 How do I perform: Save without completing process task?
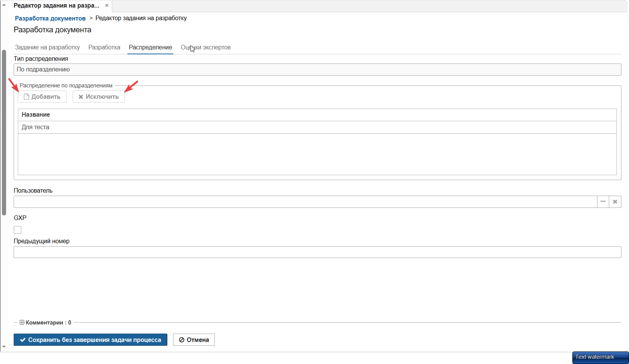[x=91, y=340]
